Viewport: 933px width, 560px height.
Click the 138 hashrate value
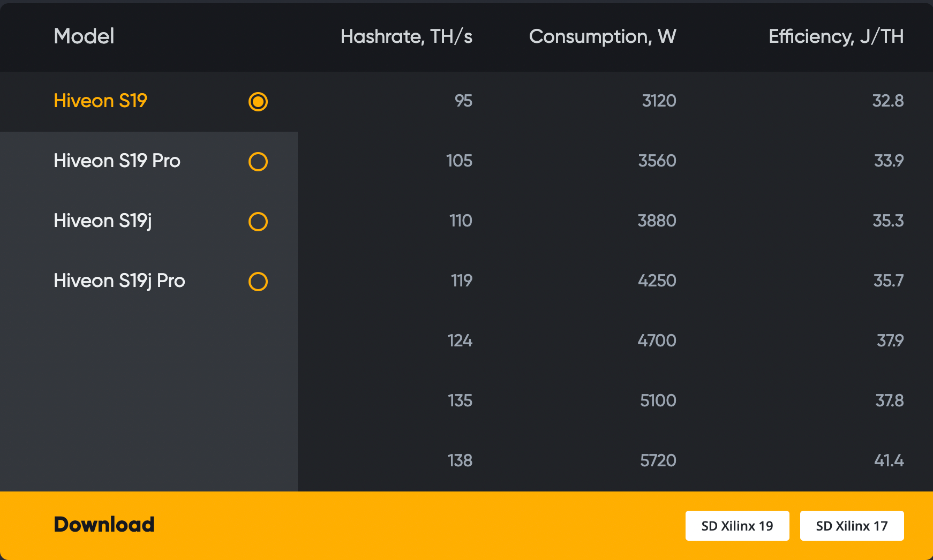[x=460, y=460]
